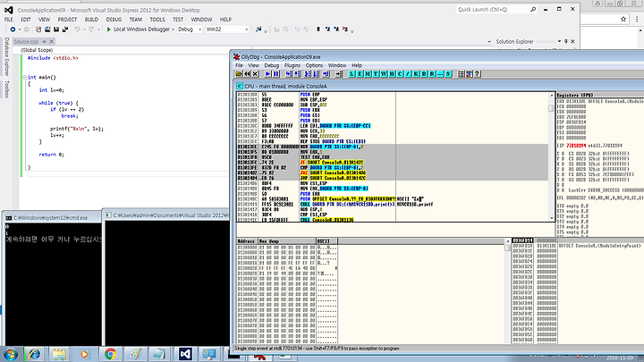Viewport: 644px width, 362px height.
Task: Open CPU window with the C toolbar button
Action: pos(400,74)
